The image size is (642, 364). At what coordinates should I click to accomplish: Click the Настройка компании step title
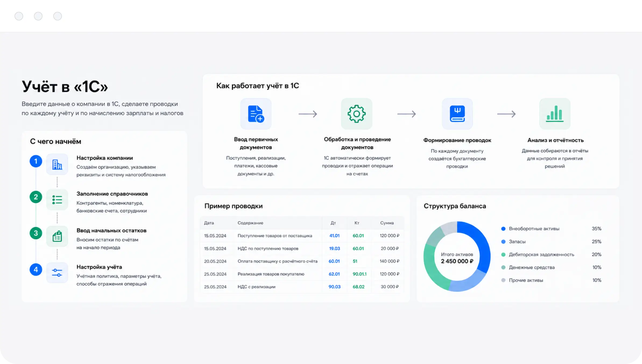click(x=105, y=158)
